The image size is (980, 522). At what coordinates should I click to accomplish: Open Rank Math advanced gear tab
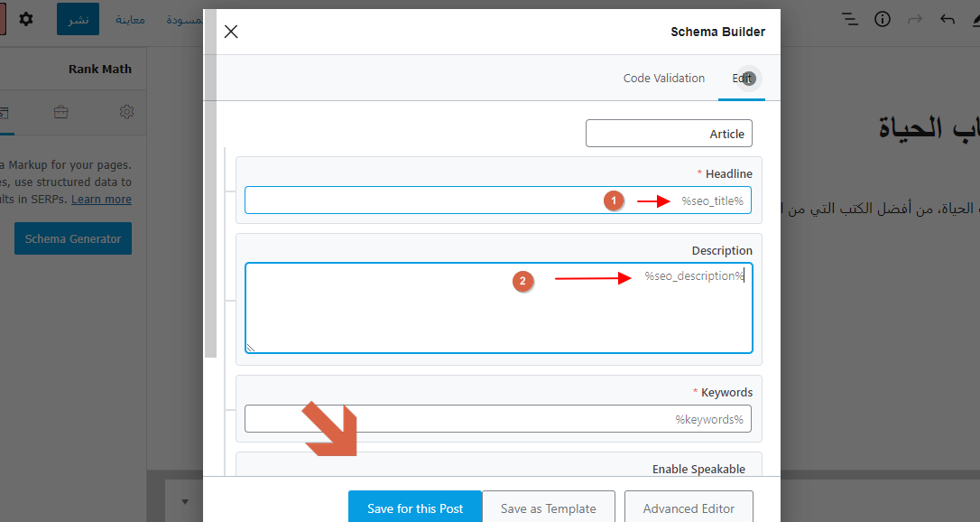(x=126, y=112)
